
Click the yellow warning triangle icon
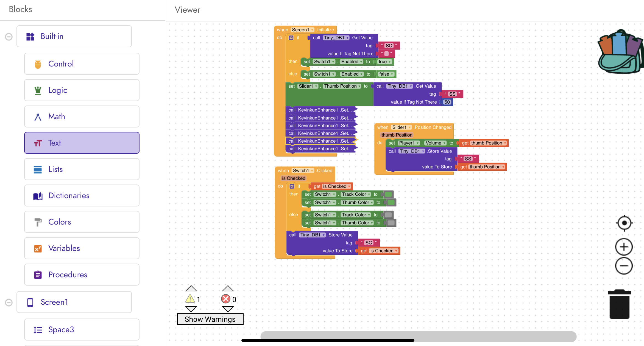pos(190,299)
